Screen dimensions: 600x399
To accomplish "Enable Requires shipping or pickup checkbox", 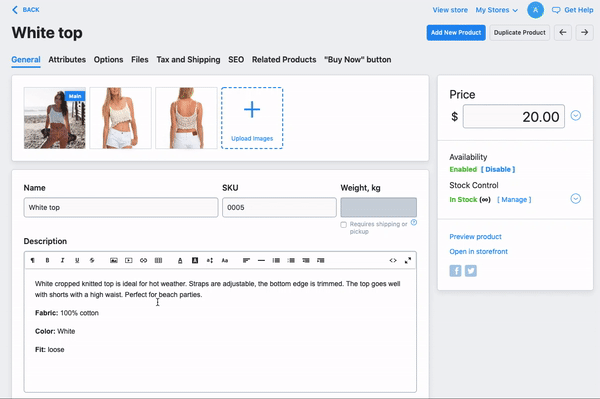I will [x=344, y=225].
